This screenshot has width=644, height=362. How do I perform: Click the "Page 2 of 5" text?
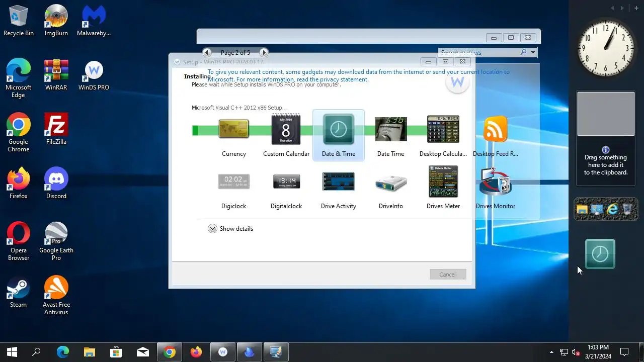click(x=235, y=52)
